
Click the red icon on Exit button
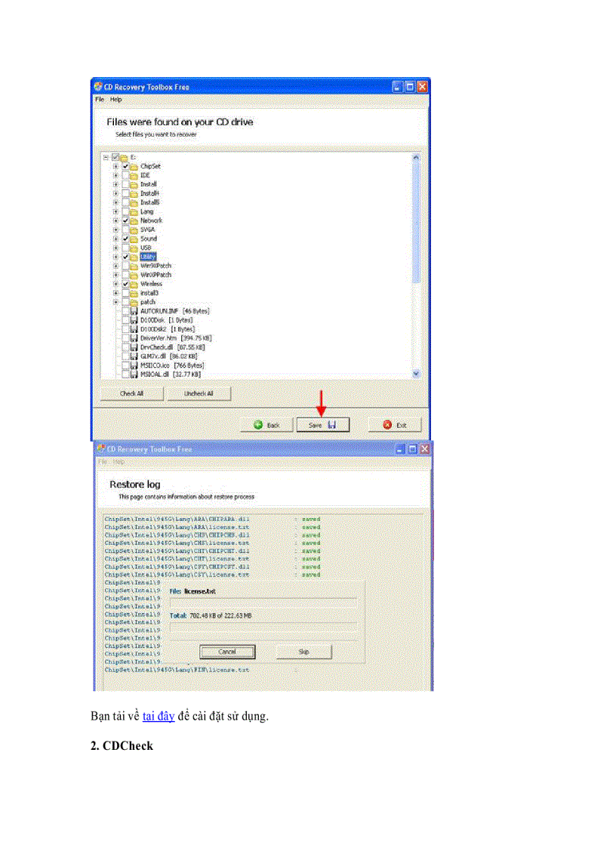pyautogui.click(x=387, y=424)
